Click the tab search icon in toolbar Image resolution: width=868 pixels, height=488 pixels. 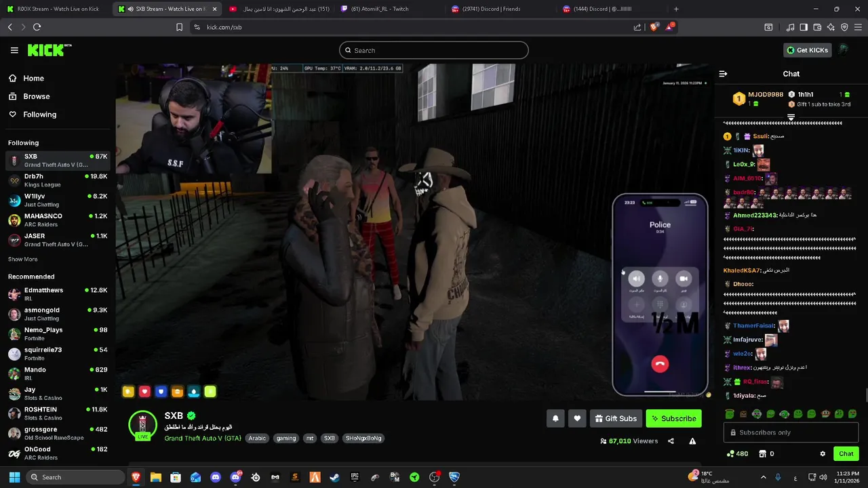(x=768, y=27)
